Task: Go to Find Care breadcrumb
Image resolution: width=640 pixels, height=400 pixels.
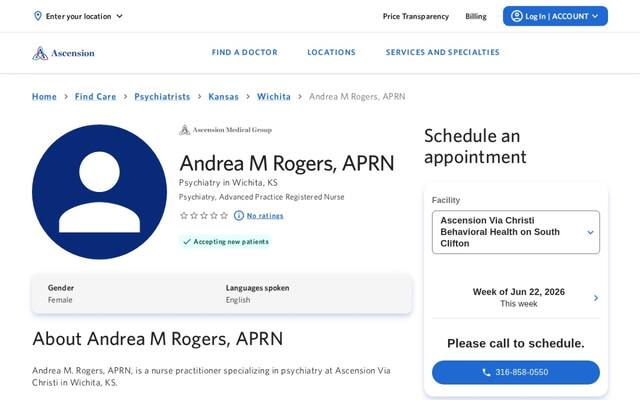Action: (96, 97)
